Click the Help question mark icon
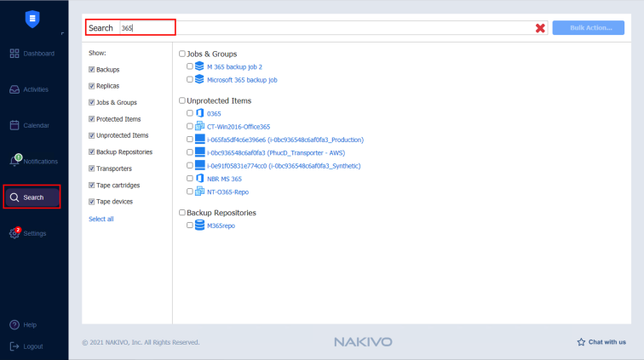644x360 pixels. [14, 324]
